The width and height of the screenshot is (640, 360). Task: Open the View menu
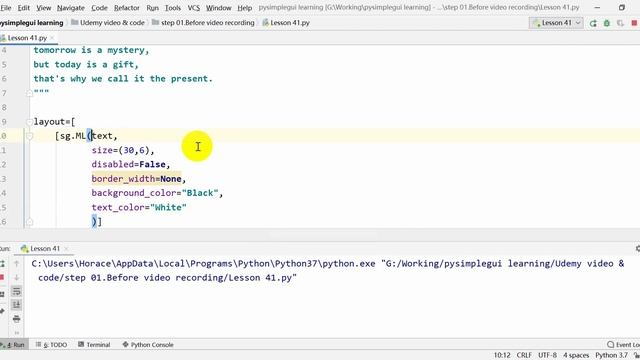click(43, 8)
